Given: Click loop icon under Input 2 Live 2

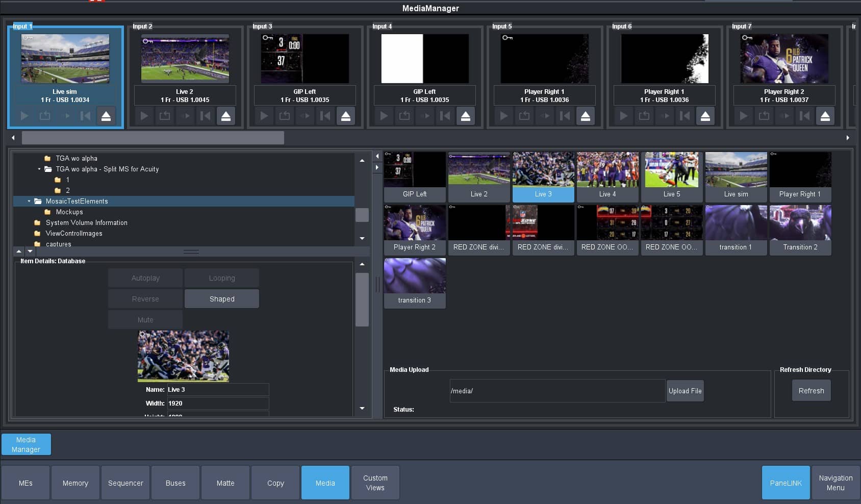Looking at the screenshot, I should 165,116.
